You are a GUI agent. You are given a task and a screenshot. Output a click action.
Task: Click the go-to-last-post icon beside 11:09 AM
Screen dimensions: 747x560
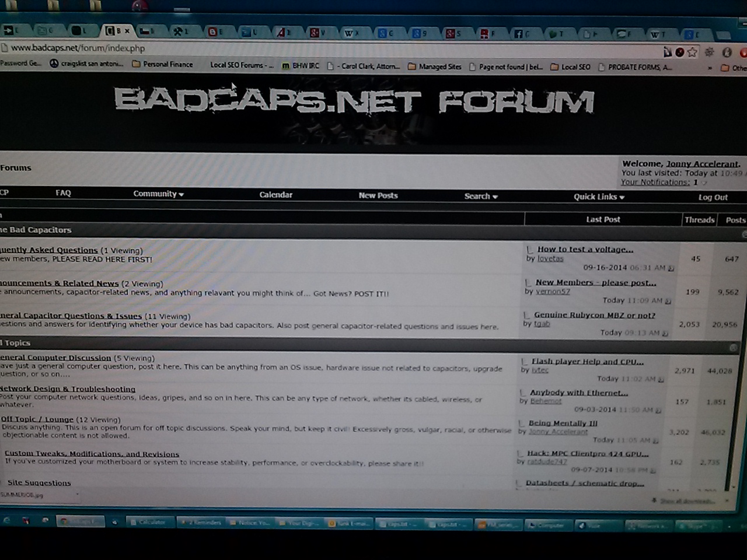pos(668,301)
